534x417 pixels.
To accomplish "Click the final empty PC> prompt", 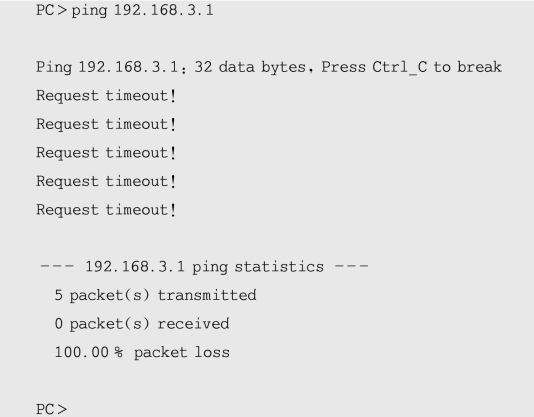I will click(51, 409).
